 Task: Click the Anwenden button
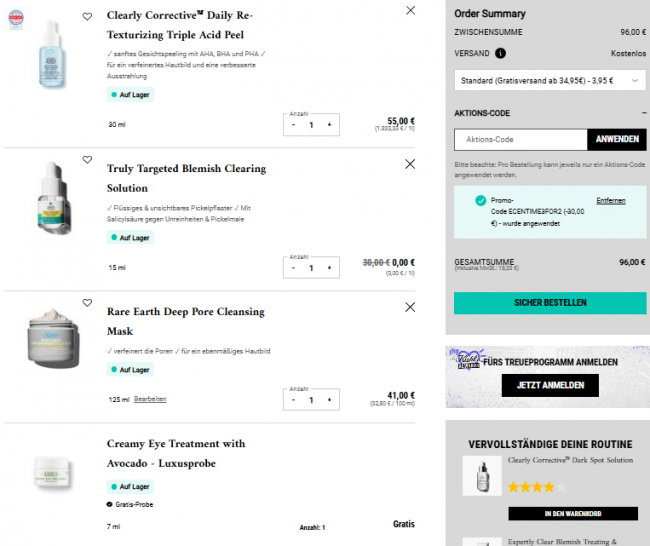[616, 140]
